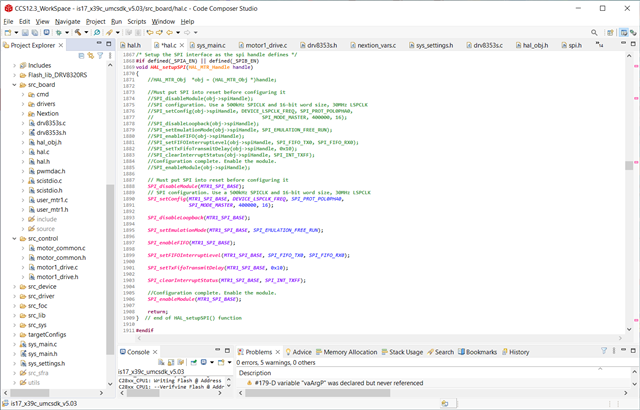Expand the drivers folder
This screenshot has width=640, height=410.
pos(23,104)
